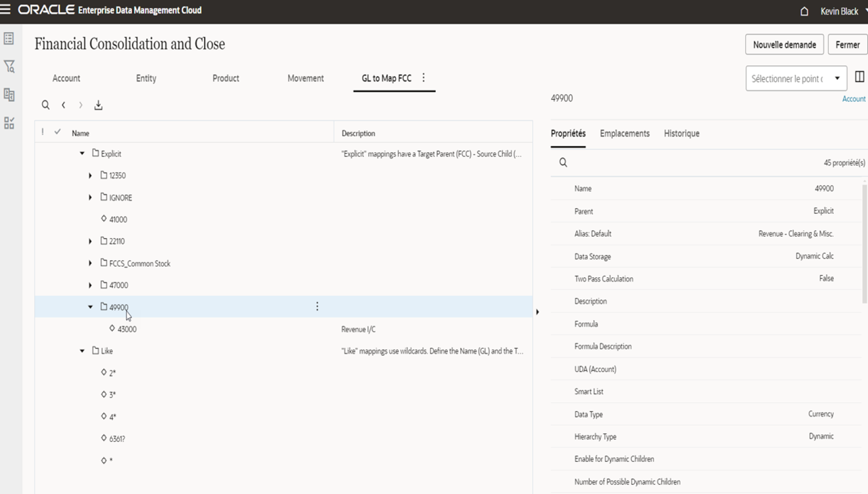Select the 41000 node diamond icon

104,219
